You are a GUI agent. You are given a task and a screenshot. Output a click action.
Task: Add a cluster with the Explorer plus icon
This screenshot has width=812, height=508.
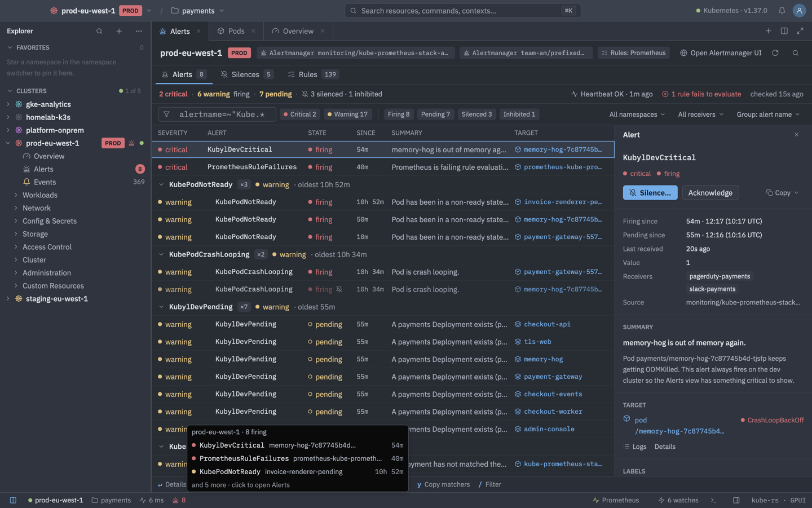119,31
